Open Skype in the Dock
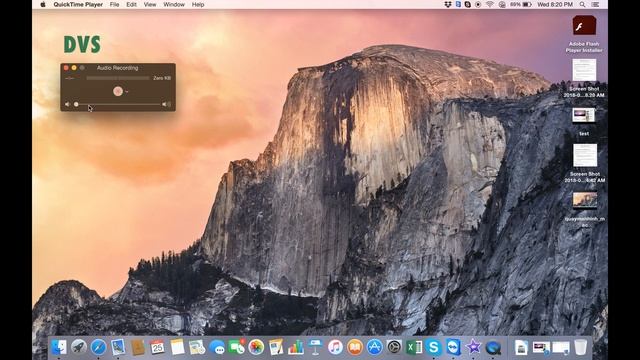640x360 pixels. 433,347
